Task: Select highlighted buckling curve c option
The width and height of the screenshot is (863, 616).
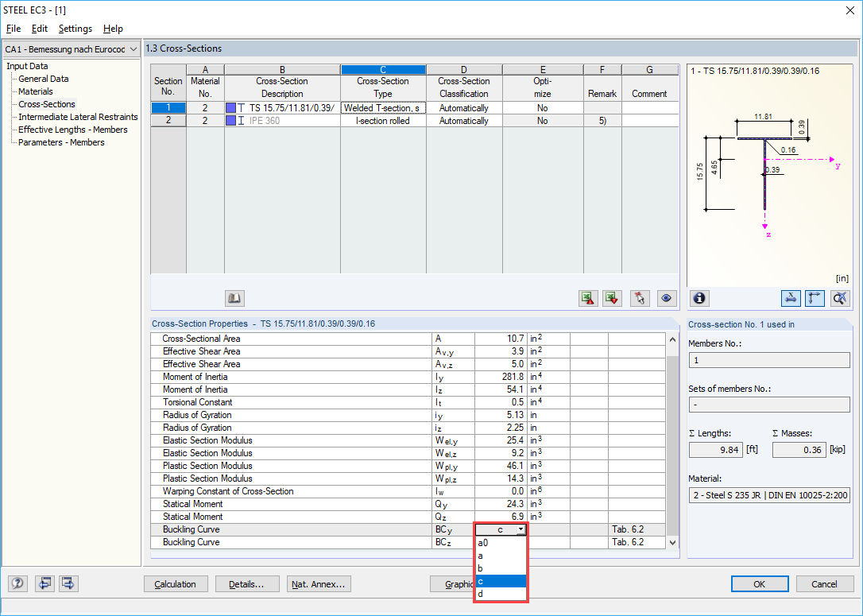Action: (501, 581)
